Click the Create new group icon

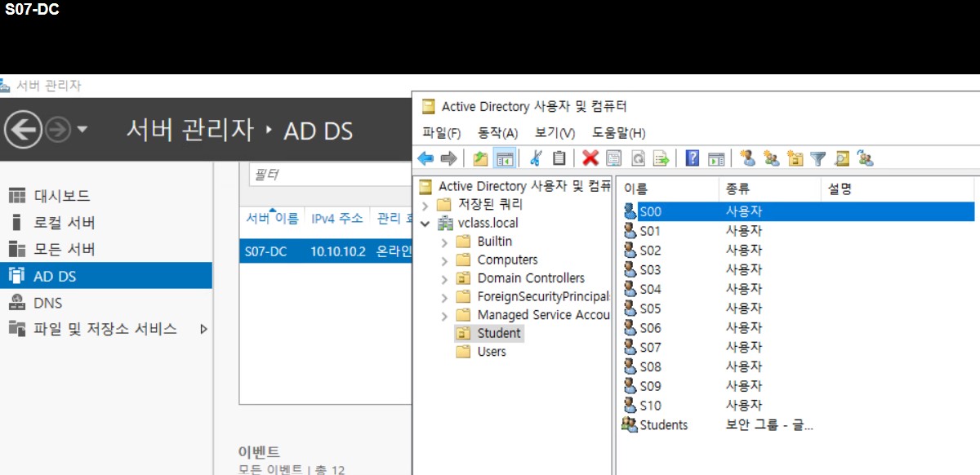tap(771, 158)
